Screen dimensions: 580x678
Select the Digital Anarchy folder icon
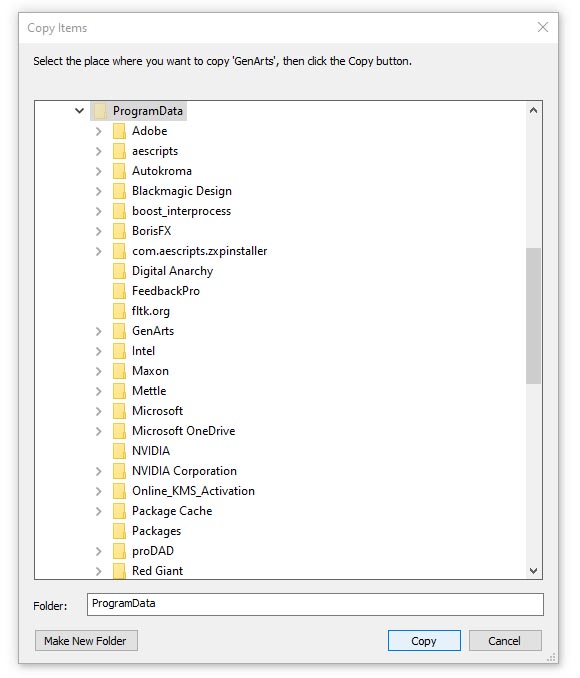119,271
